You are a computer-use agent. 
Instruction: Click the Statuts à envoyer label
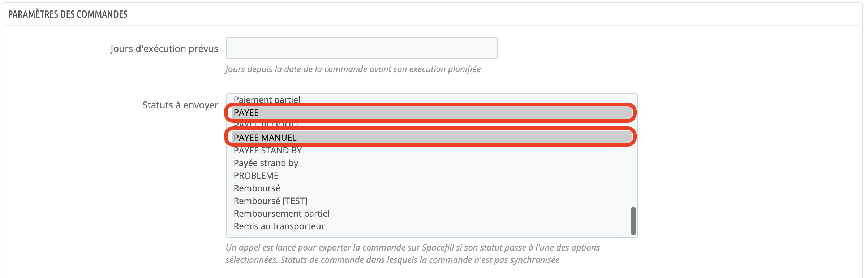(180, 105)
